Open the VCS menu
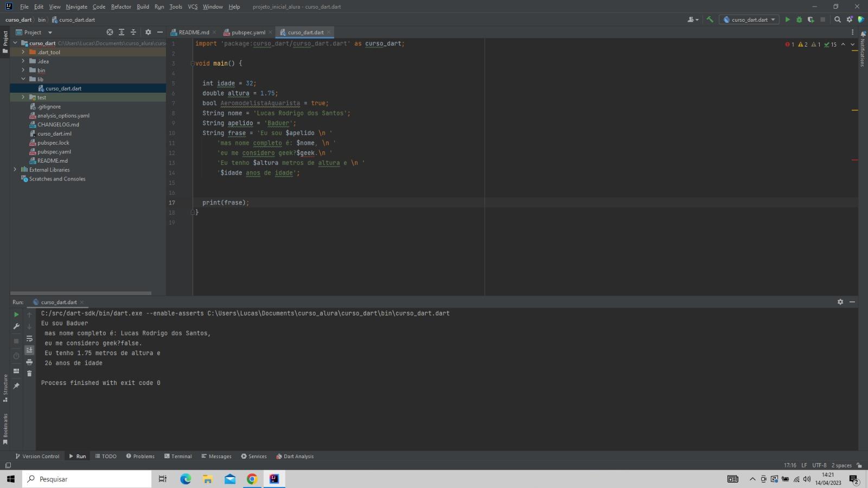Screen dimensions: 868x488 tap(193, 7)
